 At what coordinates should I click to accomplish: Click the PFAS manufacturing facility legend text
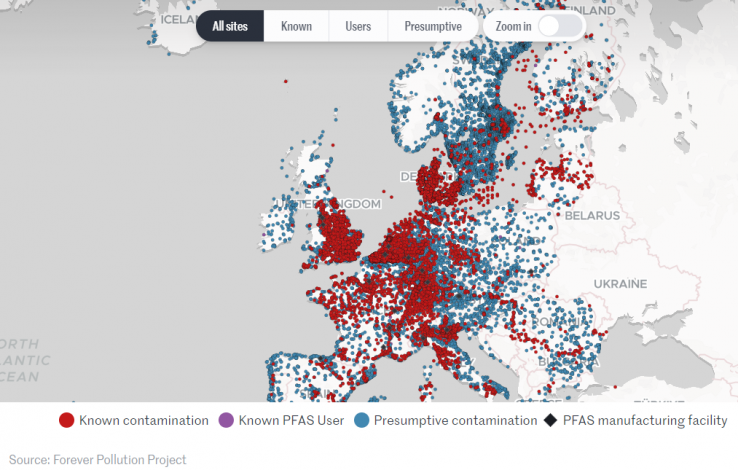pyautogui.click(x=645, y=421)
